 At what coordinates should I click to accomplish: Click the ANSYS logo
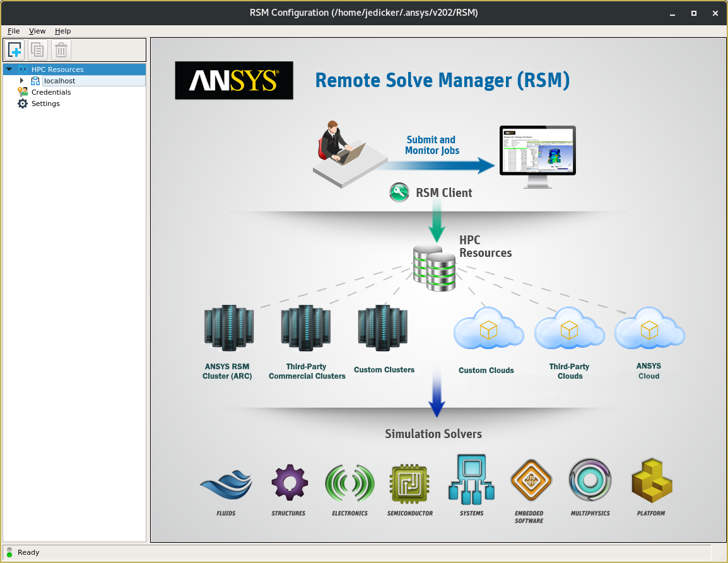234,80
